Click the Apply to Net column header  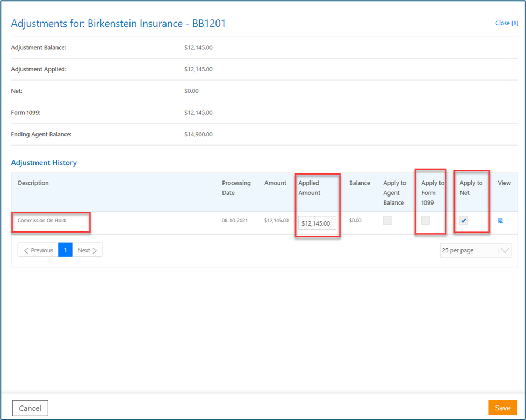click(471, 188)
